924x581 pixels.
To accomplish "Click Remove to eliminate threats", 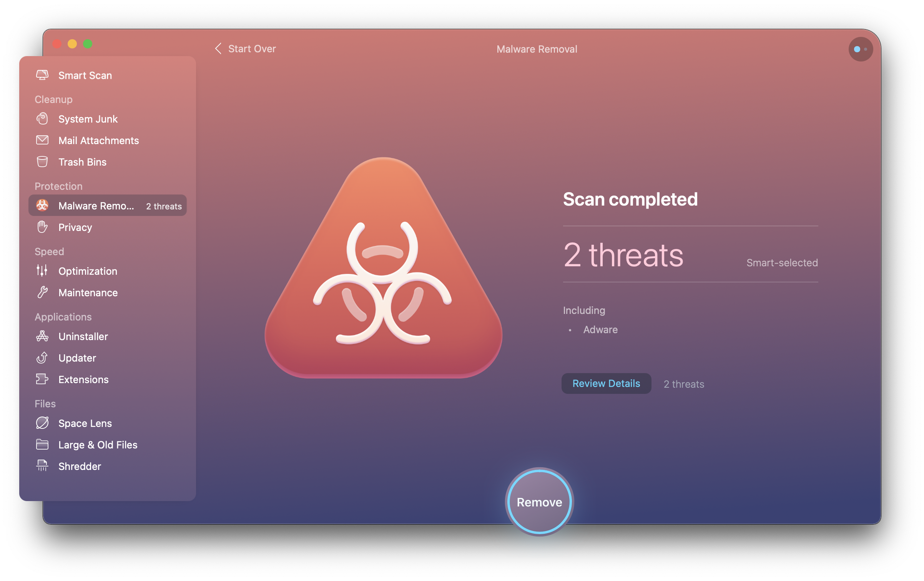I will coord(539,502).
